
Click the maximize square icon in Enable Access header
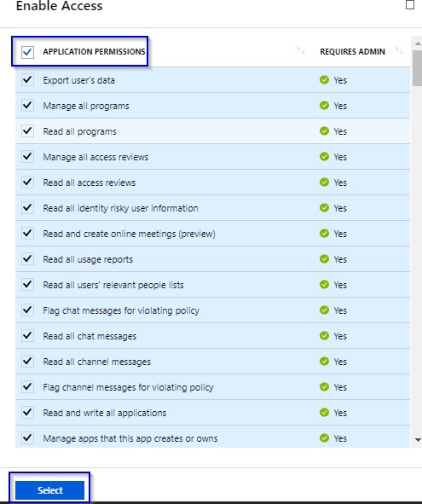(x=410, y=5)
